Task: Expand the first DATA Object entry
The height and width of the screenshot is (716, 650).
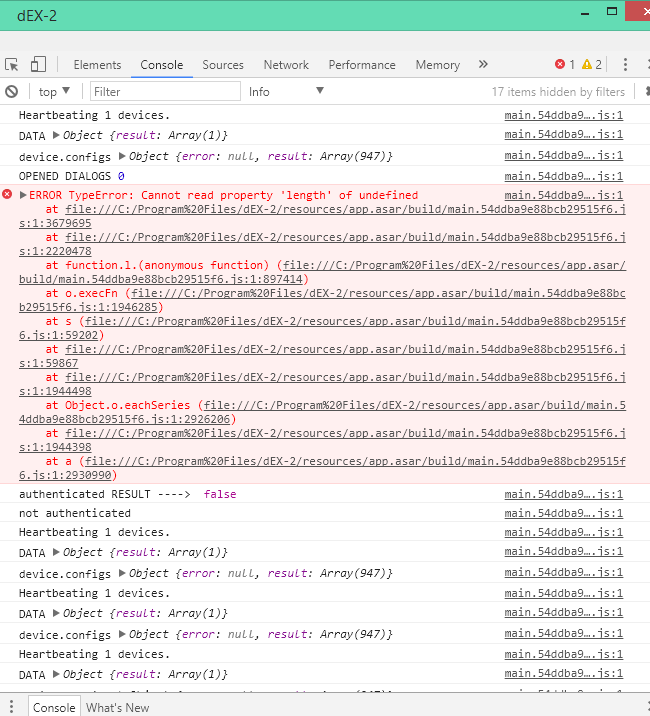Action: (56, 135)
